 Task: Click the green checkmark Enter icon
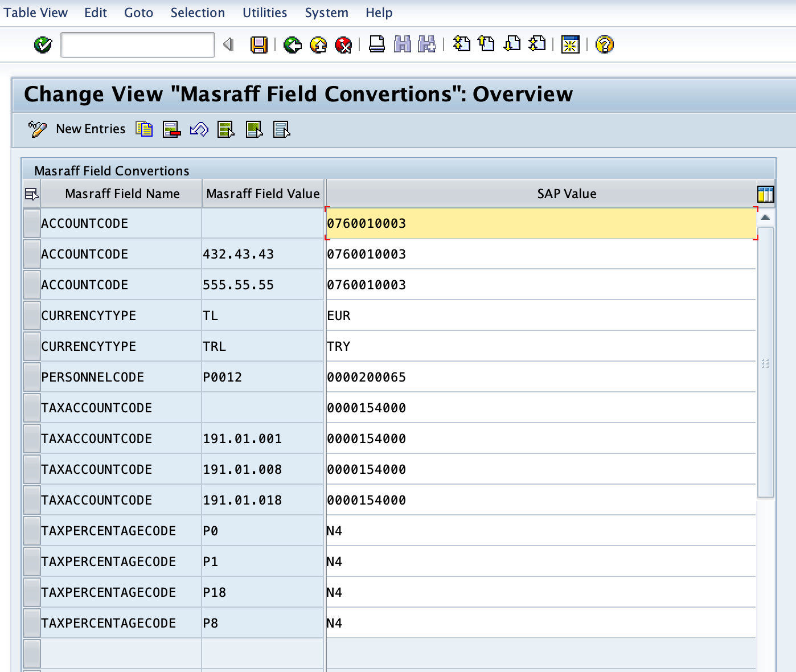pyautogui.click(x=43, y=44)
